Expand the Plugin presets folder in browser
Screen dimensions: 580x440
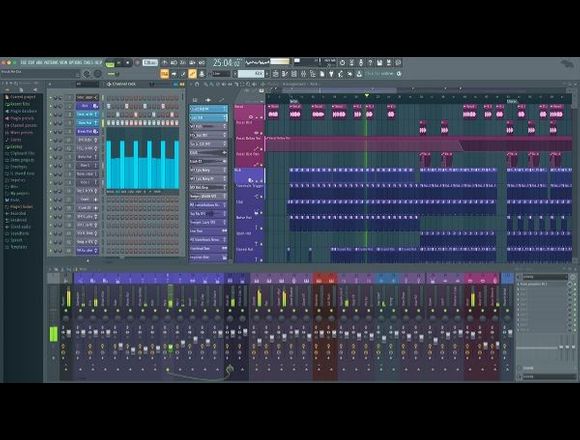click(19, 118)
